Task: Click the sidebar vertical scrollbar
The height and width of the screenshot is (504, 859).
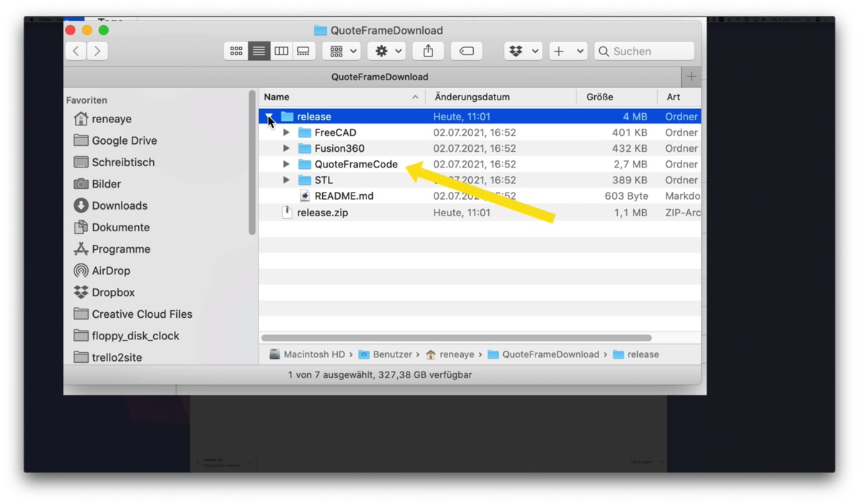Action: [x=252, y=163]
